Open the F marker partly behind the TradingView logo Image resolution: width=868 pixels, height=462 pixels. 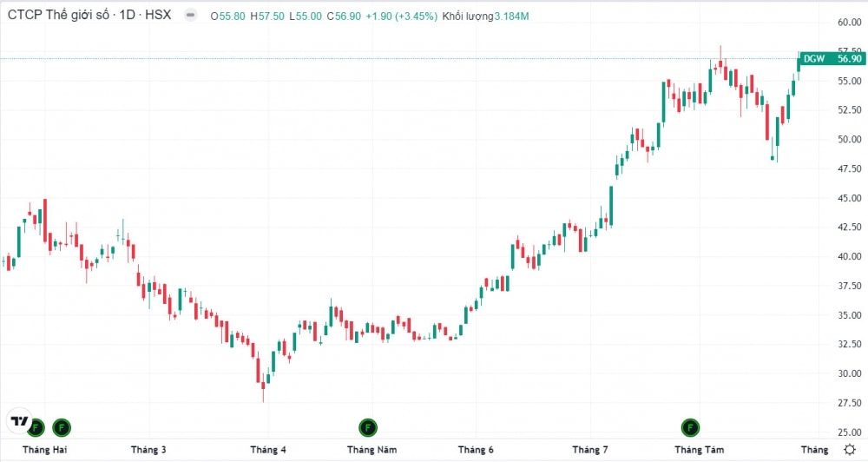(x=36, y=428)
